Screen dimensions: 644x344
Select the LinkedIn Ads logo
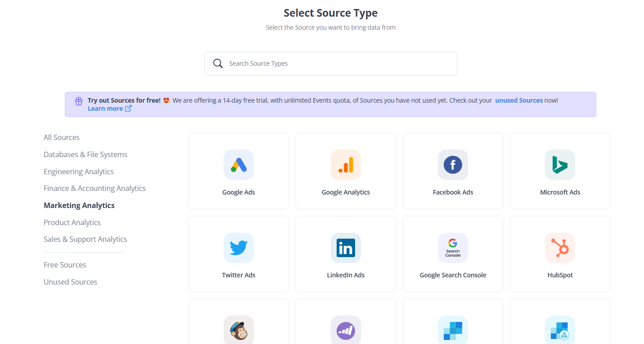click(346, 248)
